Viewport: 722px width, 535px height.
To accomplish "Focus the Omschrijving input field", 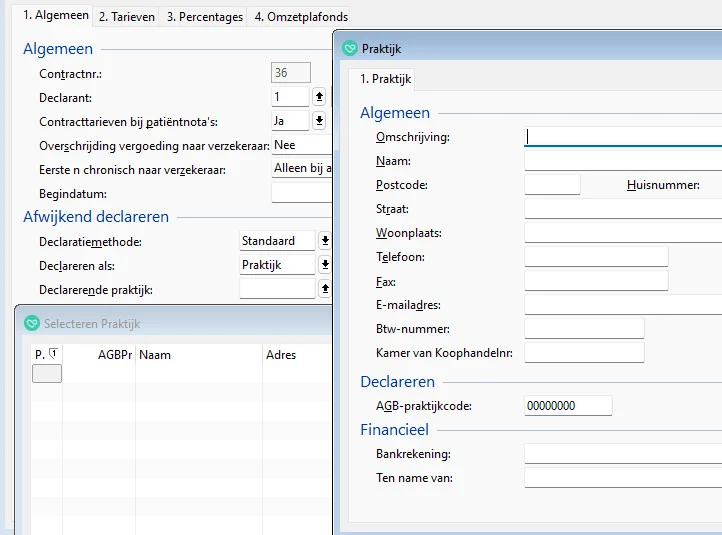I will [x=622, y=137].
